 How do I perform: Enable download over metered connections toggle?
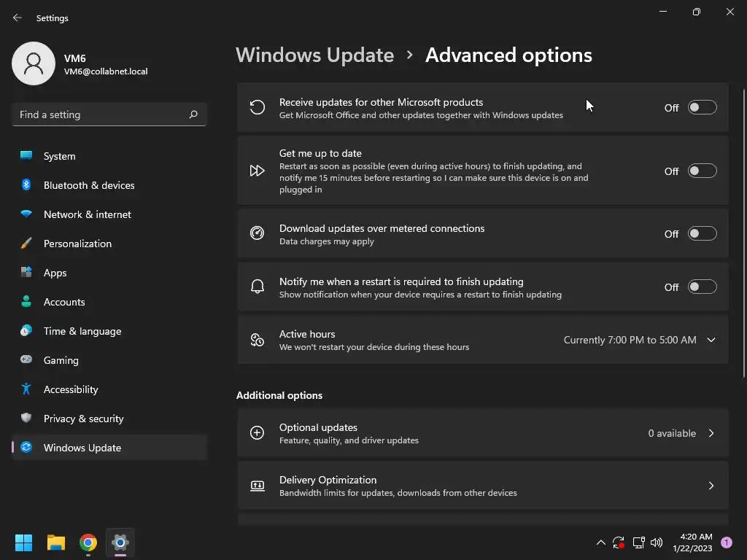703,234
